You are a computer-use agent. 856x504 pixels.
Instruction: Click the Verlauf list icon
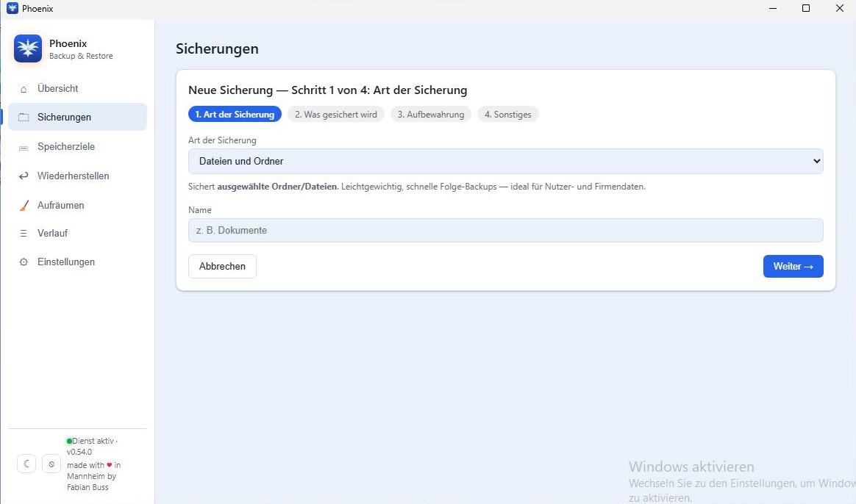point(24,234)
